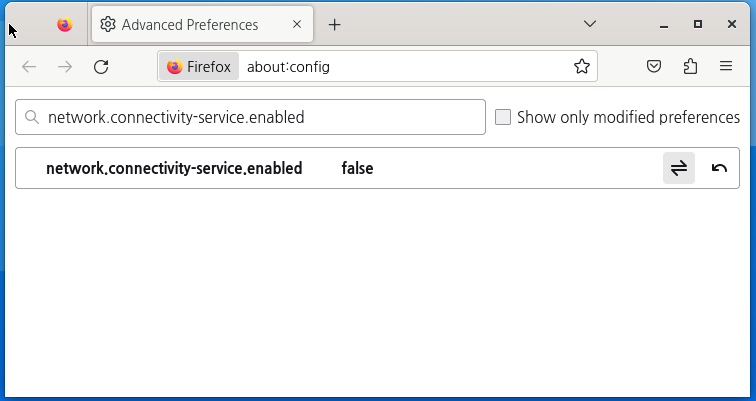Expand the list all tabs chevron
The image size is (756, 401).
pos(590,24)
